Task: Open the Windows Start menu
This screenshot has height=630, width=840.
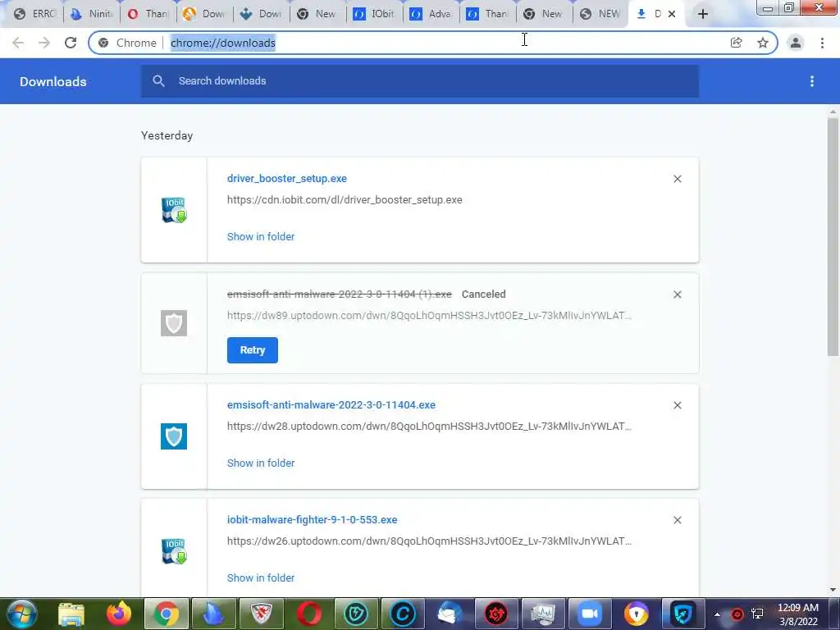Action: (x=22, y=614)
